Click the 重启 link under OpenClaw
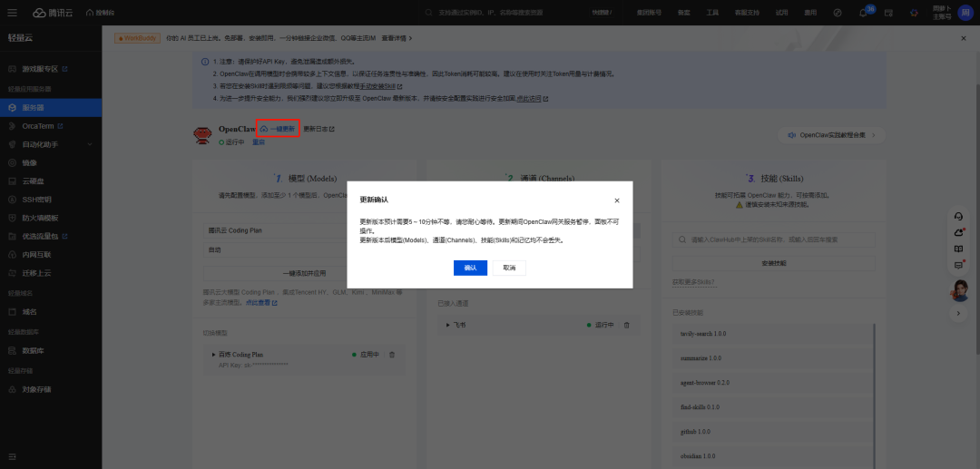This screenshot has width=980, height=469. (258, 142)
